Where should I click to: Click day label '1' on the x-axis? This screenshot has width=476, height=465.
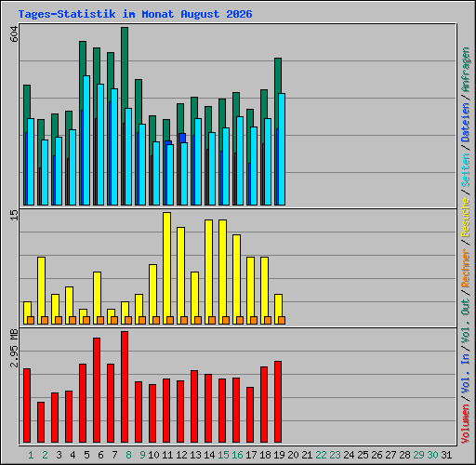(x=31, y=455)
